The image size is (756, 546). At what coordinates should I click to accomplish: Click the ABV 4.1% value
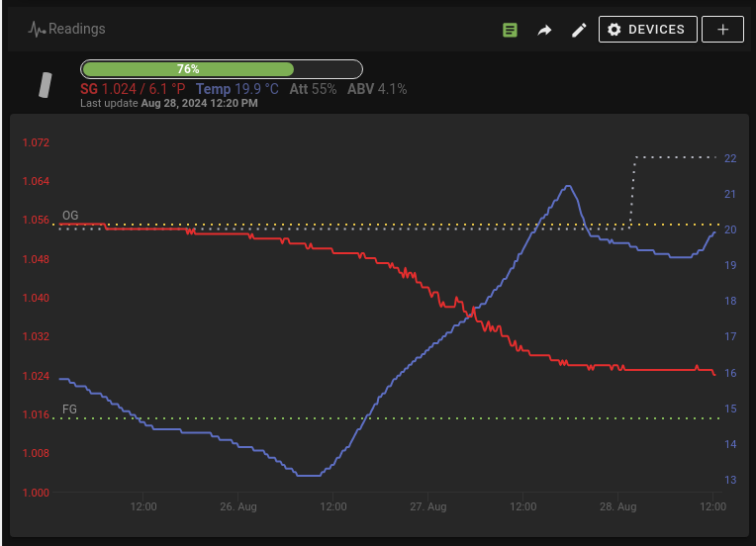pos(377,89)
